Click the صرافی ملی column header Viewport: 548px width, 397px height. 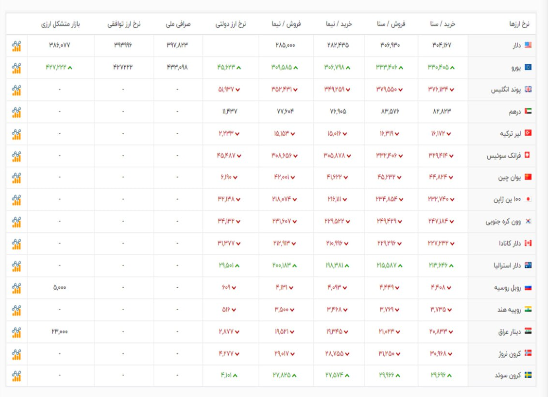[178, 24]
